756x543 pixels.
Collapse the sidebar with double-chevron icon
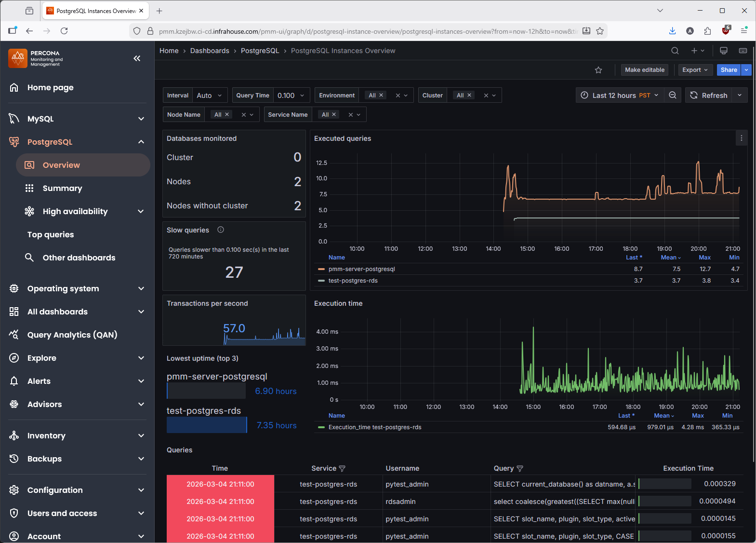tap(137, 58)
